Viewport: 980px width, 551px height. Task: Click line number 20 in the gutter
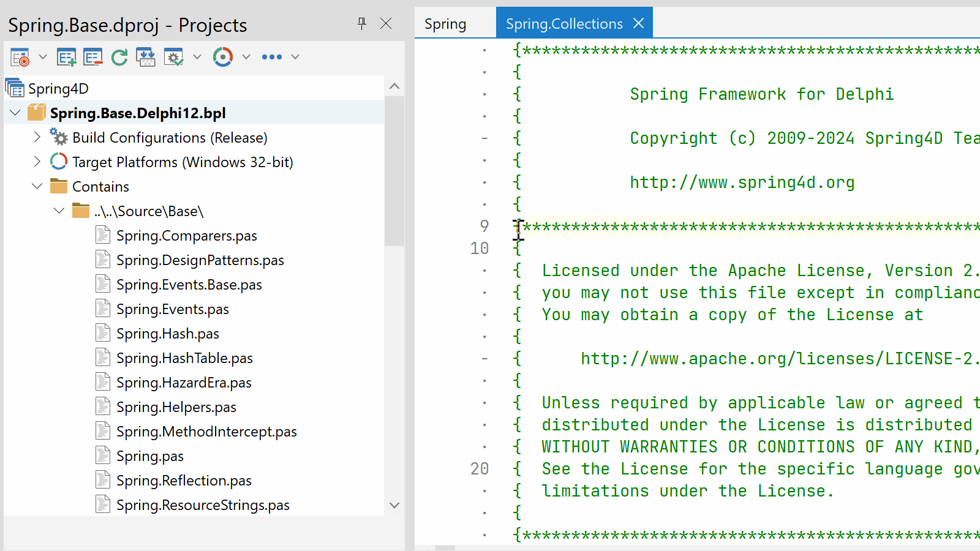click(x=480, y=469)
